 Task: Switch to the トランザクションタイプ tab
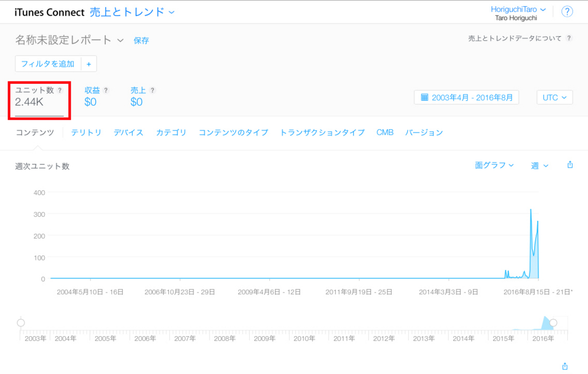322,133
